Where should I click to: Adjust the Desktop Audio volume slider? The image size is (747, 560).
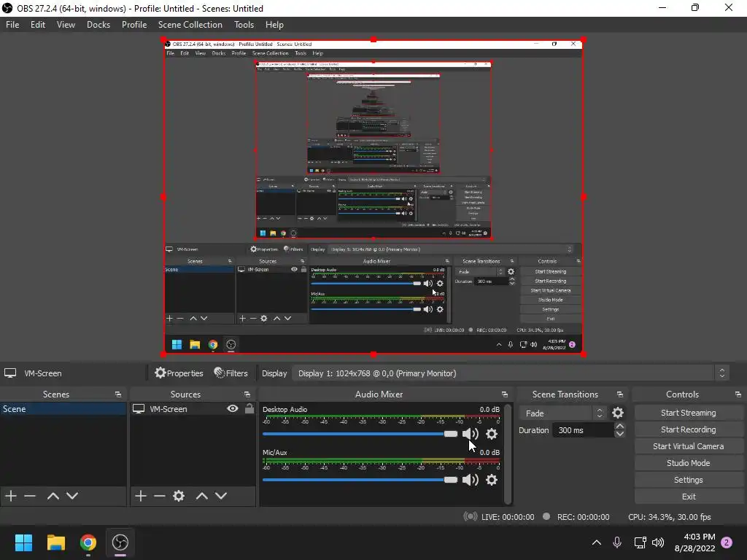(x=360, y=434)
